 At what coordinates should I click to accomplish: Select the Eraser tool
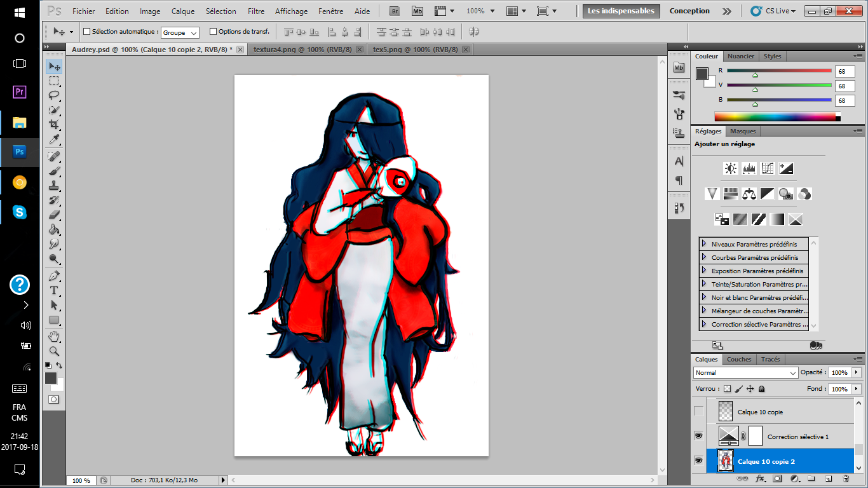click(54, 215)
